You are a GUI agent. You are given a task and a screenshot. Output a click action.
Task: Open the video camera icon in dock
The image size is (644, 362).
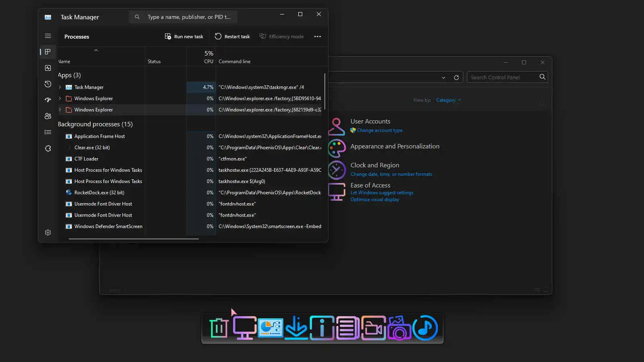[374, 328]
